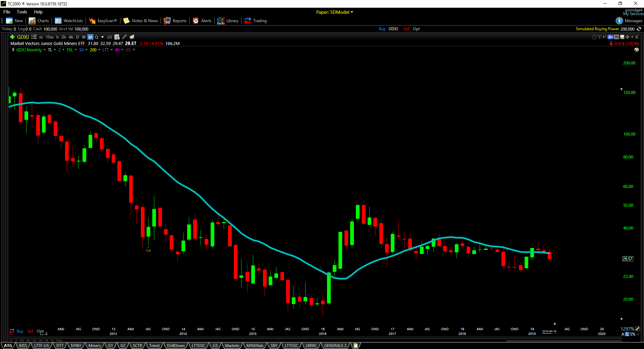Open Notes & News

[141, 21]
